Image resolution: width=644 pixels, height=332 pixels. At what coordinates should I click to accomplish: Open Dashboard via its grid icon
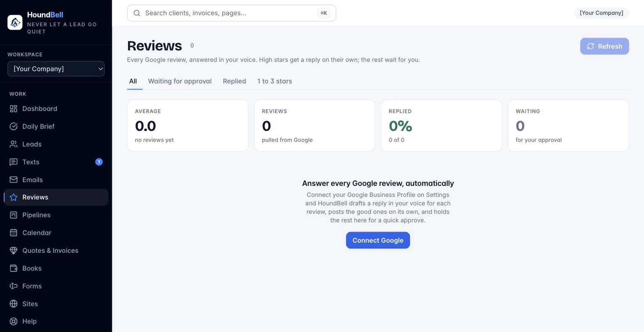click(x=14, y=109)
